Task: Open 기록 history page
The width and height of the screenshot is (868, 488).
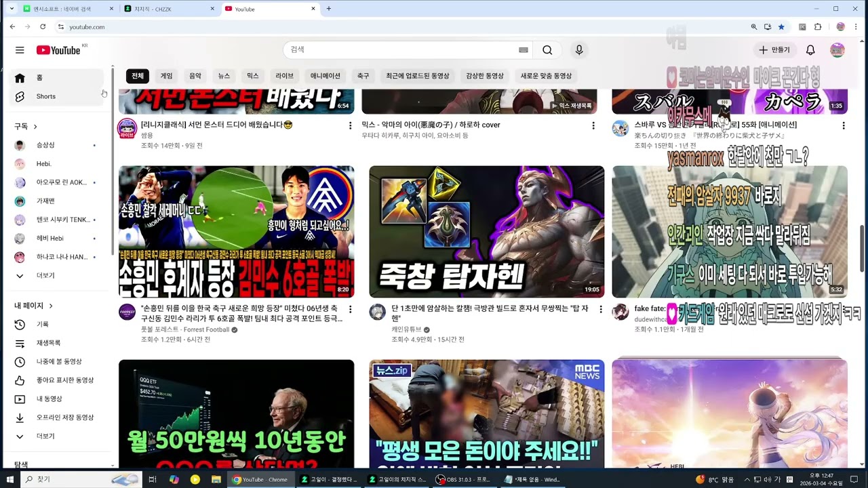Action: click(57, 325)
